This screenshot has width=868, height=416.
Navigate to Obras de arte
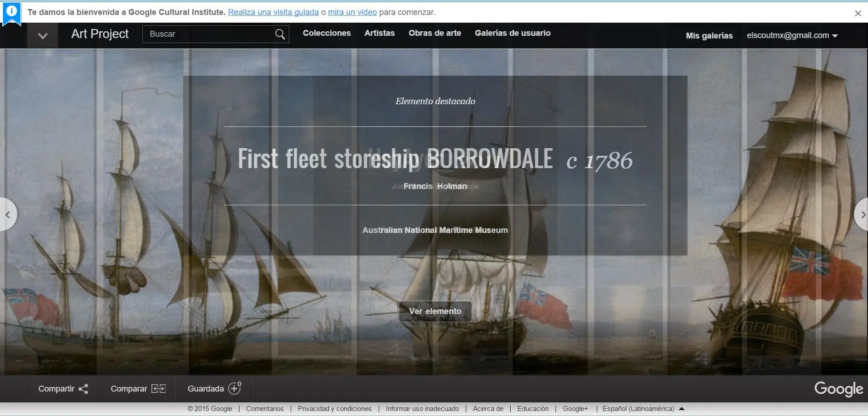434,33
